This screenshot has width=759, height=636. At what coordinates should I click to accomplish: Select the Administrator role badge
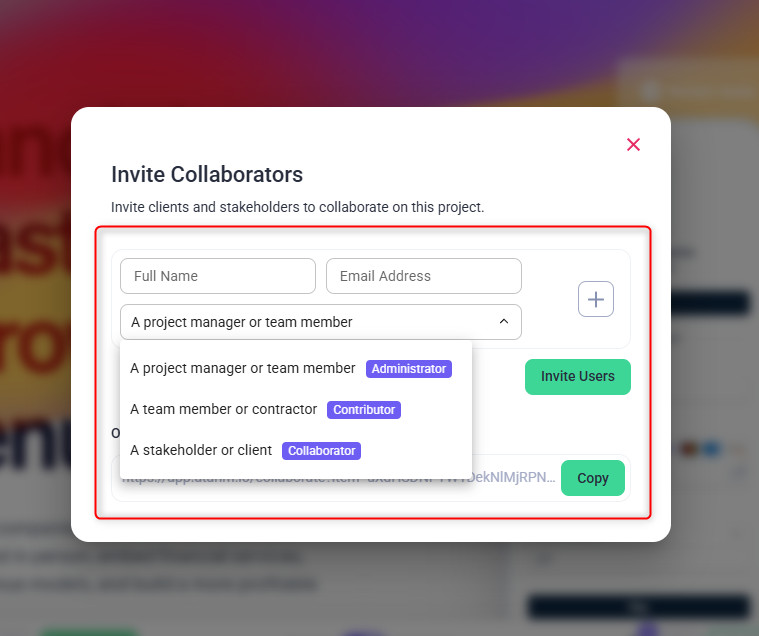pyautogui.click(x=409, y=369)
